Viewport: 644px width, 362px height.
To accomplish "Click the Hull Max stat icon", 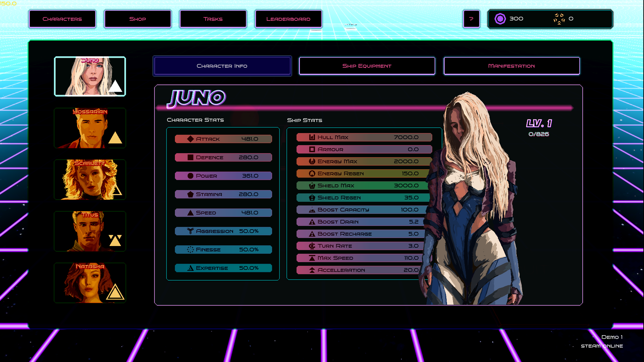I will tap(312, 137).
